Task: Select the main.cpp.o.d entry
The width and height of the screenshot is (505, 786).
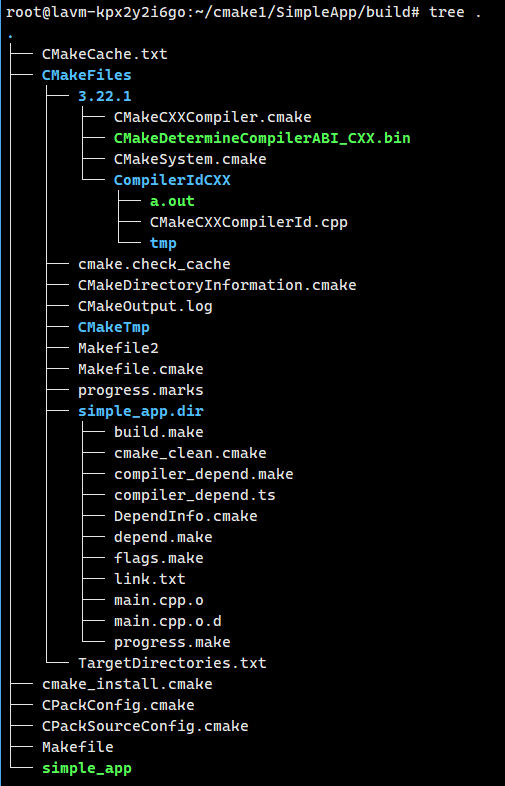Action: [168, 622]
